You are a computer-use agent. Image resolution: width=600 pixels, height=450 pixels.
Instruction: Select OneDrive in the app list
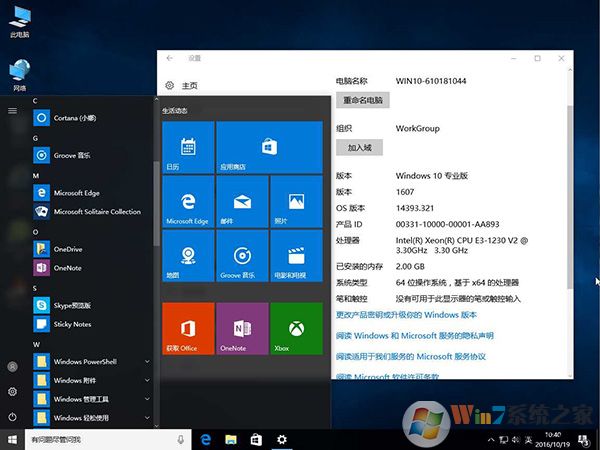tap(68, 248)
